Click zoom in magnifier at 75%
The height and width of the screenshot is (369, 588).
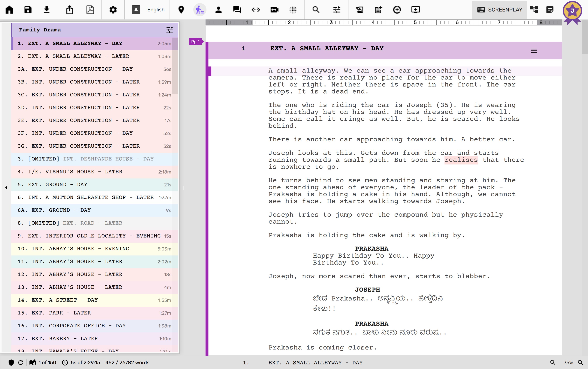pyautogui.click(x=580, y=362)
